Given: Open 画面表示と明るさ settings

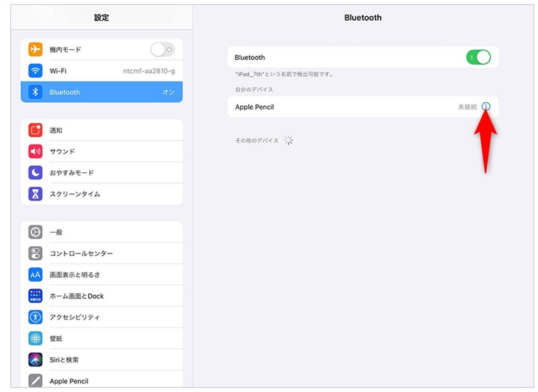Looking at the screenshot, I should pos(102,275).
